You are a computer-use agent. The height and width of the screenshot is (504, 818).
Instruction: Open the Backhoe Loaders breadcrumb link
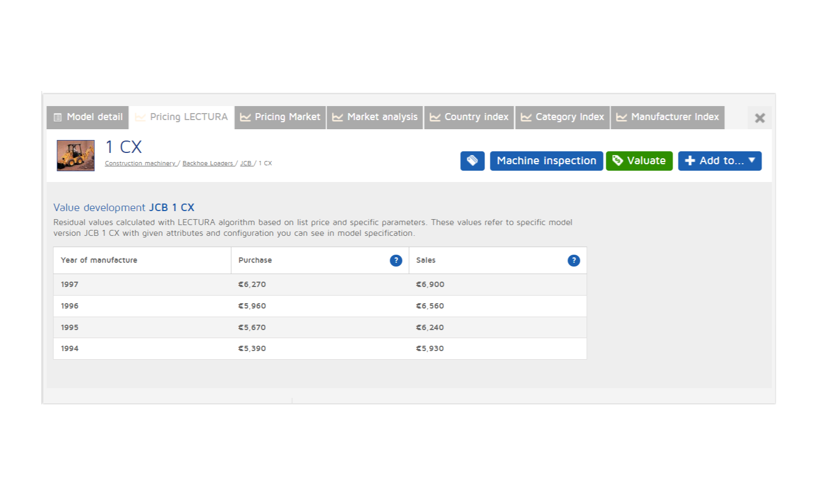click(208, 163)
